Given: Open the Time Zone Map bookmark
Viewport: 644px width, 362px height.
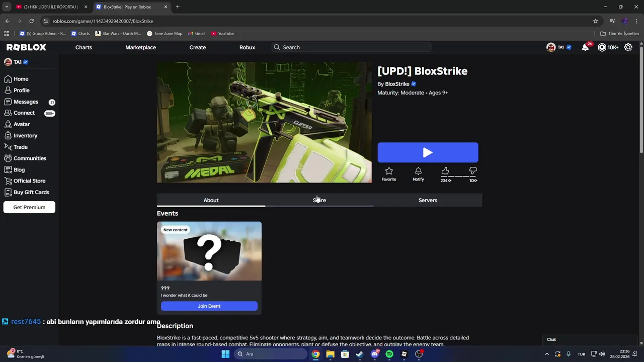Looking at the screenshot, I should click(165, 34).
